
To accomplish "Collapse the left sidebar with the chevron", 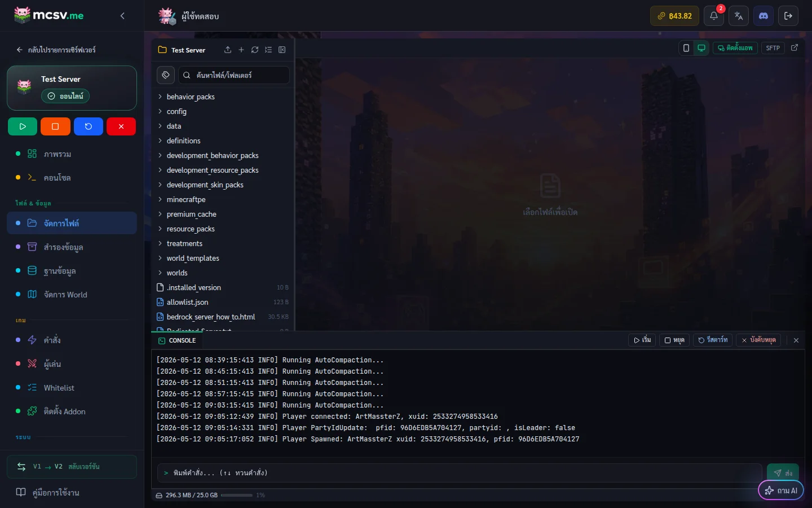I will tap(122, 16).
